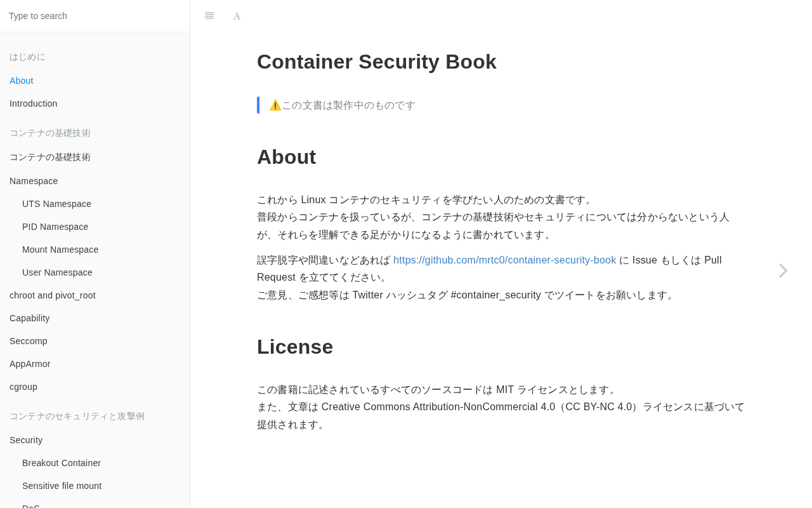Click the search input field
This screenshot has height=508, width=812.
(x=95, y=16)
